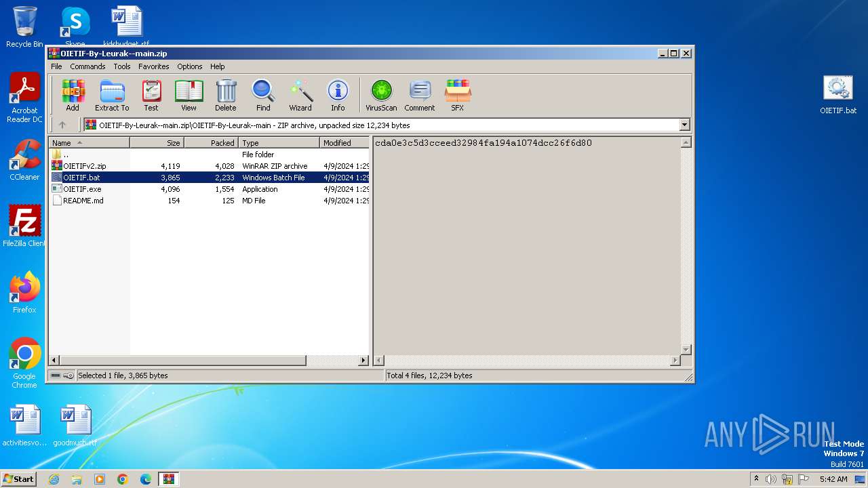Viewport: 868px width, 488px height.
Task: Open the address path dropdown arrow
Action: pos(684,125)
